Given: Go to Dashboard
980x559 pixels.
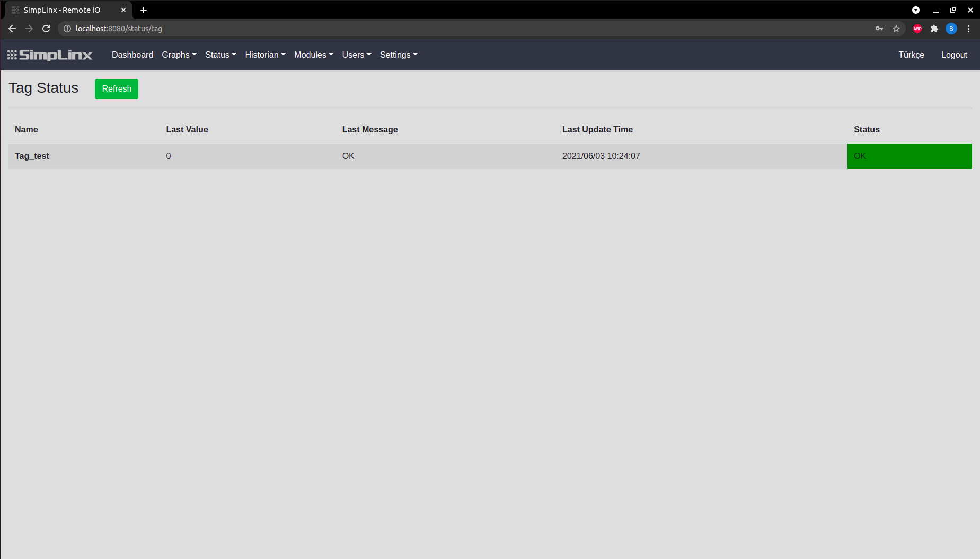Looking at the screenshot, I should tap(133, 55).
